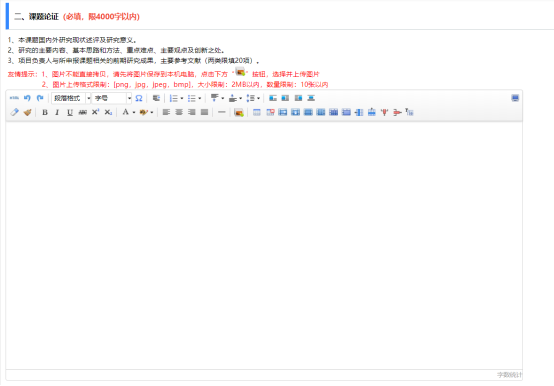Toggle fullscreen editor mode
Viewport: 554px width, 386px height.
click(x=515, y=98)
